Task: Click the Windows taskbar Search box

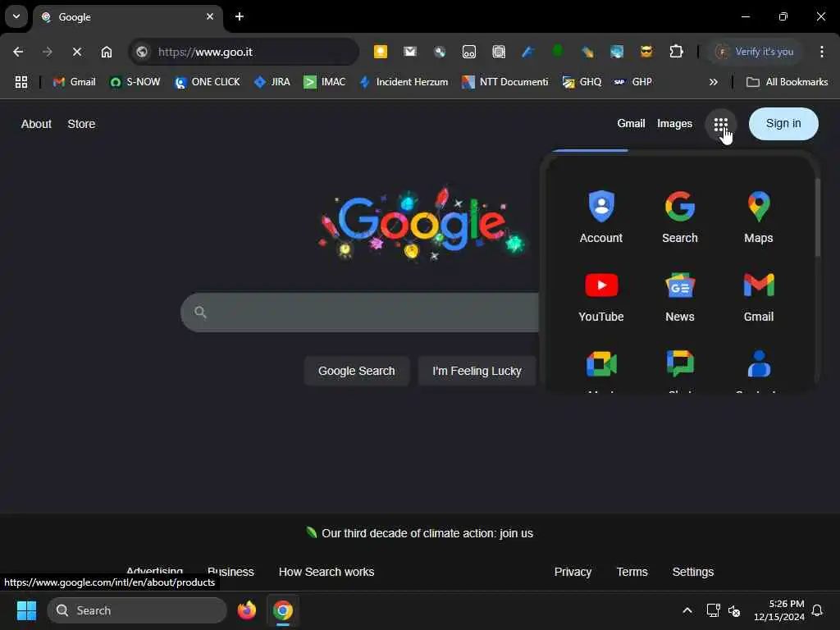Action: 137,610
